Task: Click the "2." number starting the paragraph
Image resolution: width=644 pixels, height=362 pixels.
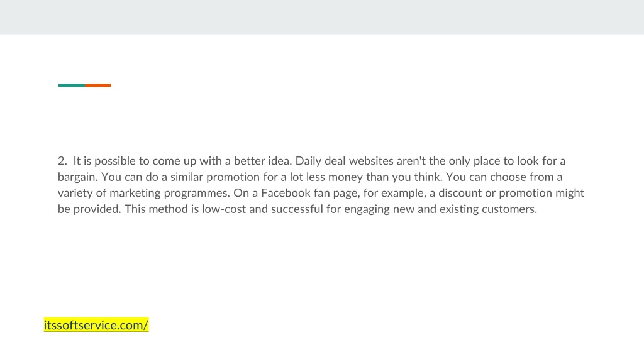Action: (x=62, y=161)
